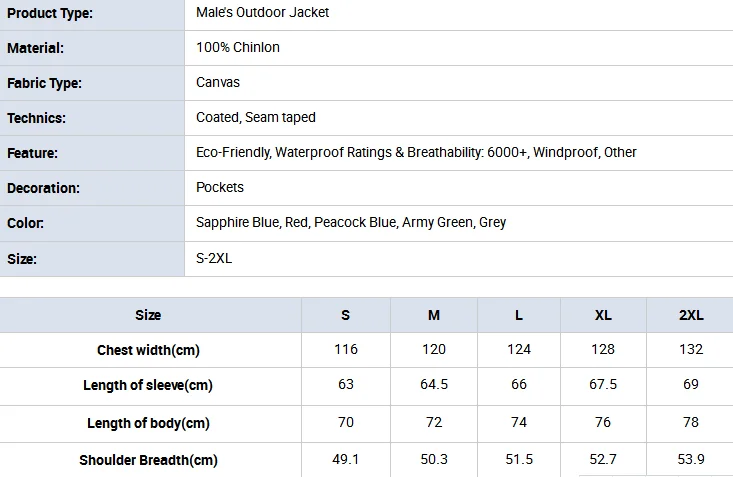Select the sleeve length value 64.5
Image resolution: width=733 pixels, height=477 pixels.
pyautogui.click(x=434, y=384)
